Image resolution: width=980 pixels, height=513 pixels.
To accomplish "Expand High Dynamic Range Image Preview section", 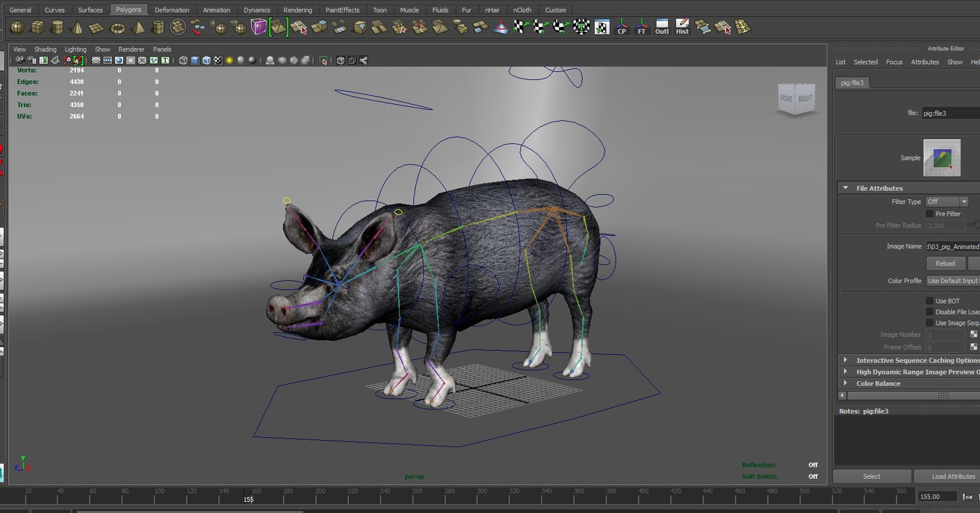I will (845, 372).
